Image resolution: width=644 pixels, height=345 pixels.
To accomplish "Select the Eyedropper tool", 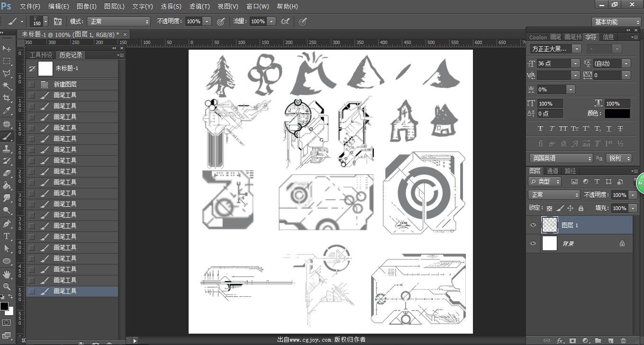I will 7,110.
